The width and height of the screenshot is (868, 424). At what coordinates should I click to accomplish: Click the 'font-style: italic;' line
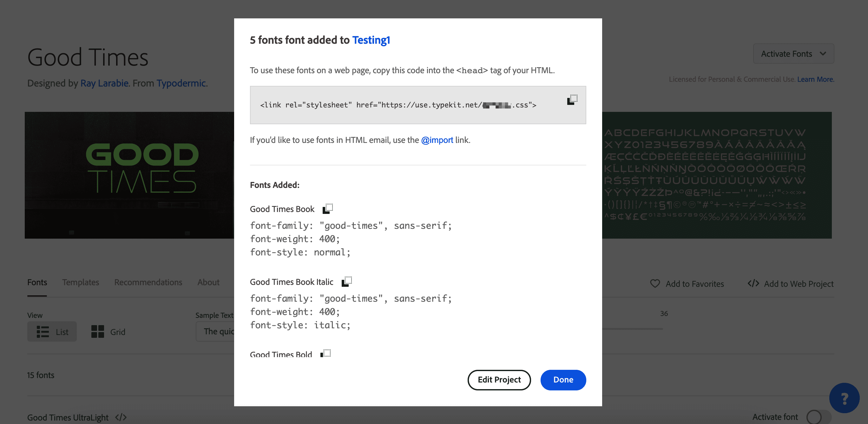(x=300, y=325)
